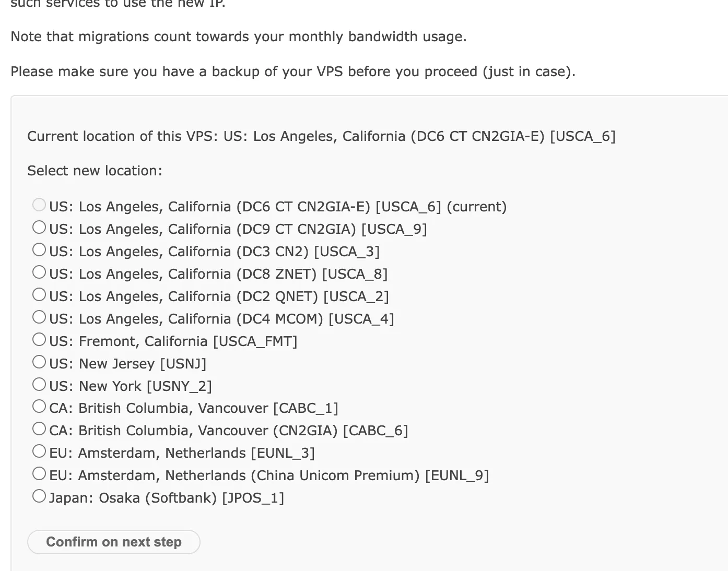Pick the Amsterdam China Unicom Premium radio button
The image size is (728, 571).
tap(39, 474)
